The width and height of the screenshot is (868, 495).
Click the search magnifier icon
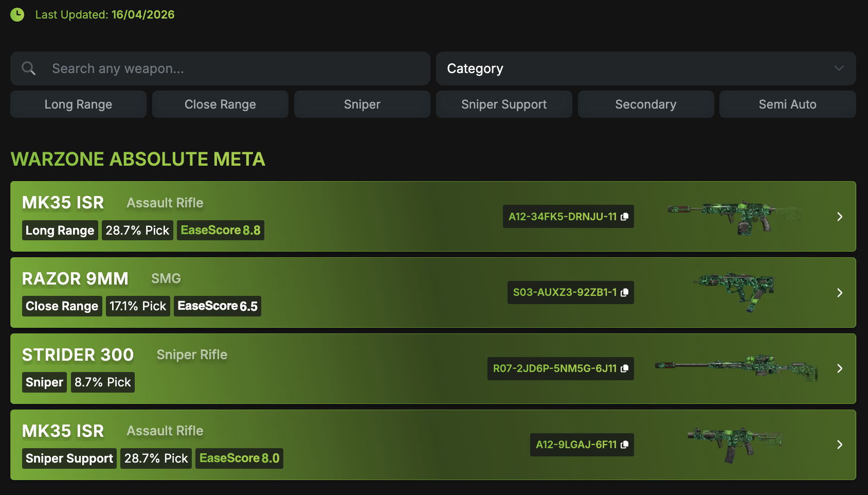29,68
